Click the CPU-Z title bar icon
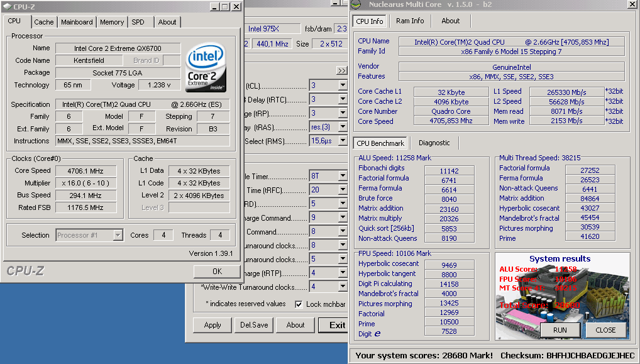Image resolution: width=640 pixels, height=364 pixels. (7, 6)
